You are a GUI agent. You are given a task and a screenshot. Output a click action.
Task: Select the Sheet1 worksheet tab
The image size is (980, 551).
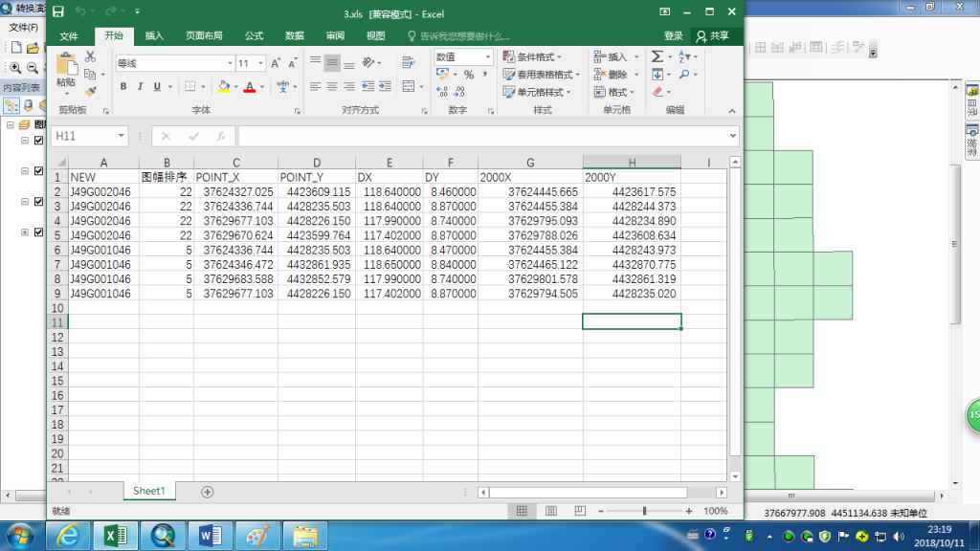148,491
